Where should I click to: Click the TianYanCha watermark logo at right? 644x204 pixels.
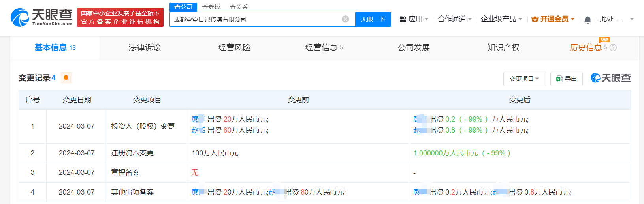610,78
